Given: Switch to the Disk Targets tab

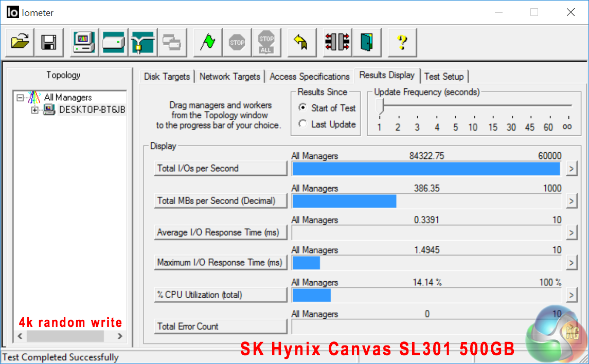Looking at the screenshot, I should click(167, 77).
